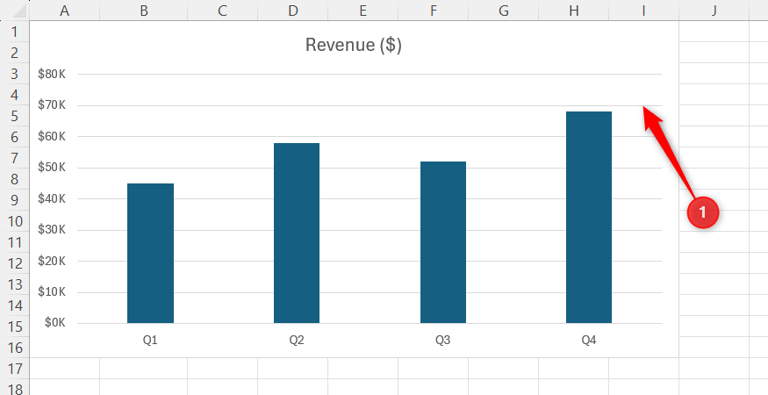The image size is (768, 395).
Task: Select row 7 header
Action: tap(15, 158)
